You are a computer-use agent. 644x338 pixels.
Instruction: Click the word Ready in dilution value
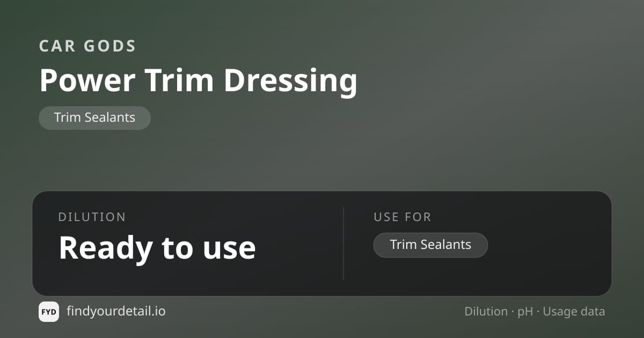105,248
